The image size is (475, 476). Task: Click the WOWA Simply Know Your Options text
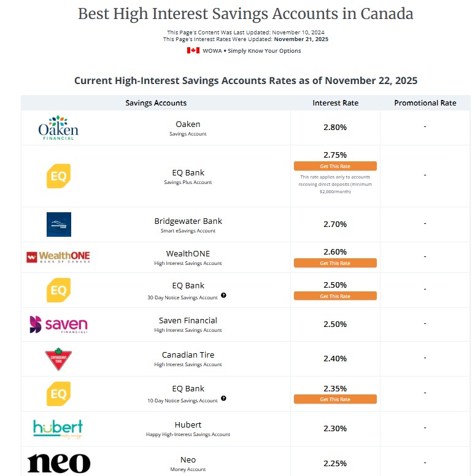(x=252, y=51)
